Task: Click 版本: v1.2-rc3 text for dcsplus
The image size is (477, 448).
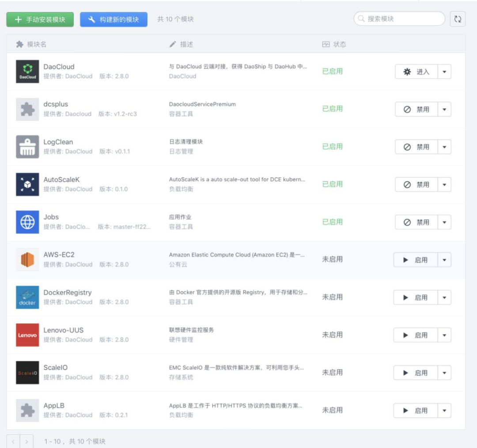Action: point(117,114)
